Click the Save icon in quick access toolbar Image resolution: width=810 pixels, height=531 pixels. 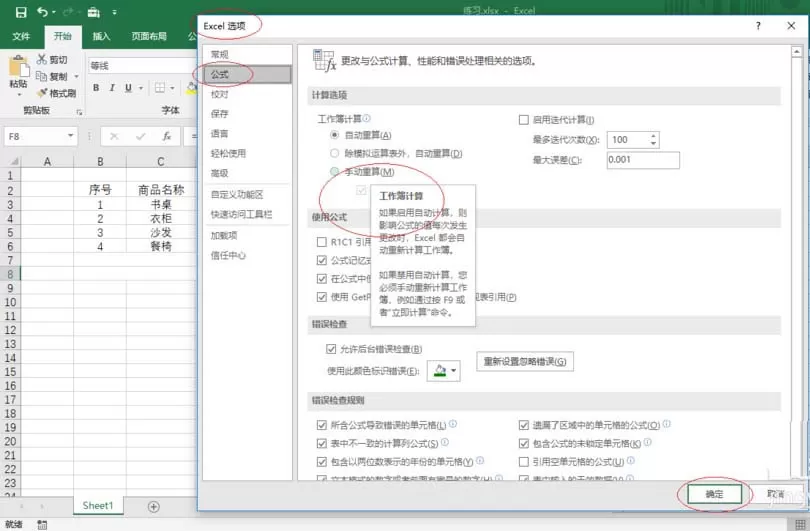pos(21,12)
